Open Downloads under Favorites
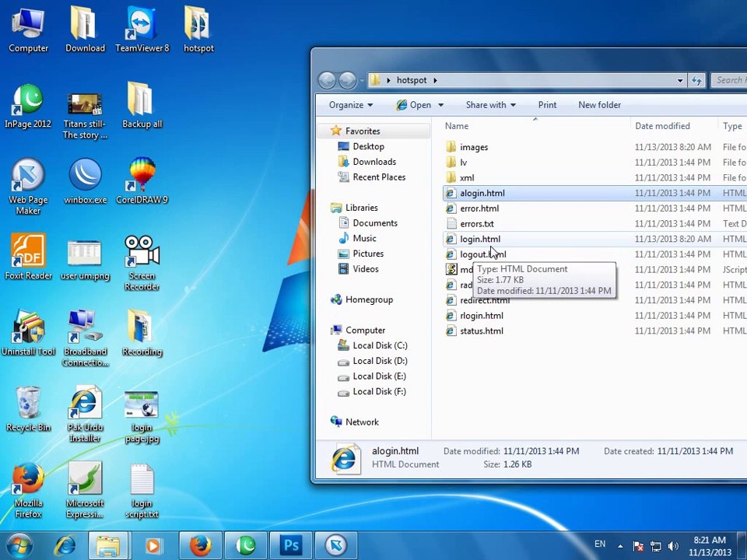The width and height of the screenshot is (747, 560). point(374,162)
